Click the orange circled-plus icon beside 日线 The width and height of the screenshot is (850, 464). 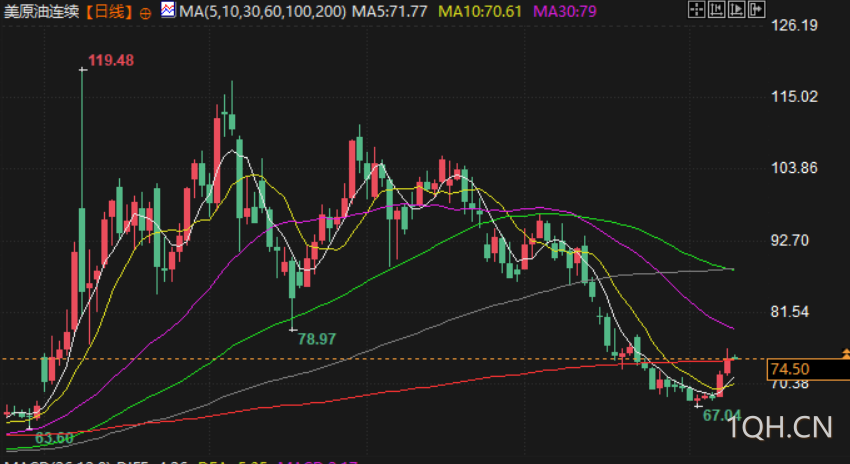(145, 13)
